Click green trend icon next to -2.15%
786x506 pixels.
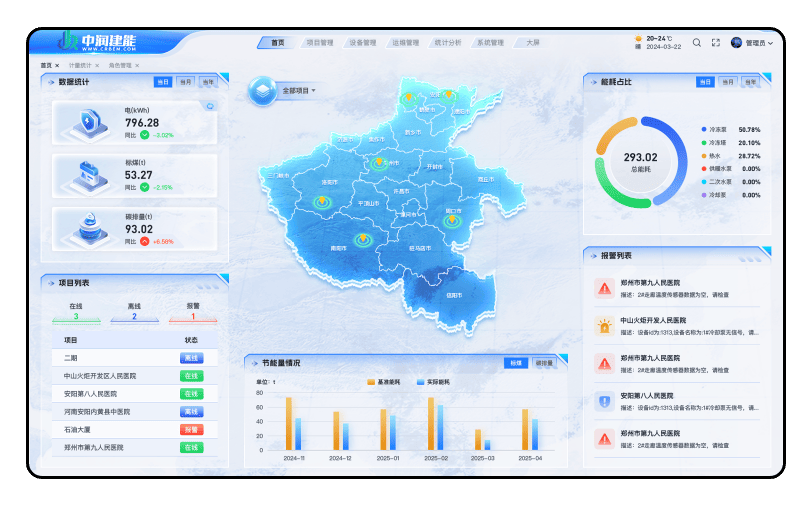(144, 187)
